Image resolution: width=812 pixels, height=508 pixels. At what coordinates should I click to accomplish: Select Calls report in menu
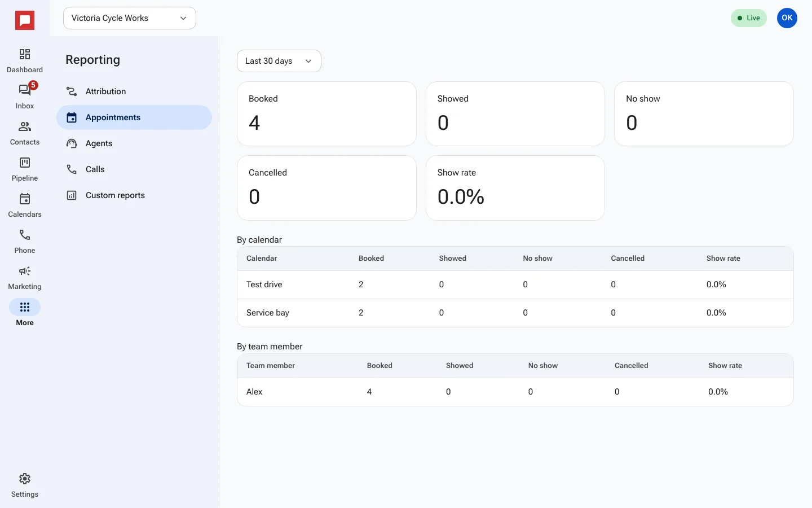click(134, 169)
